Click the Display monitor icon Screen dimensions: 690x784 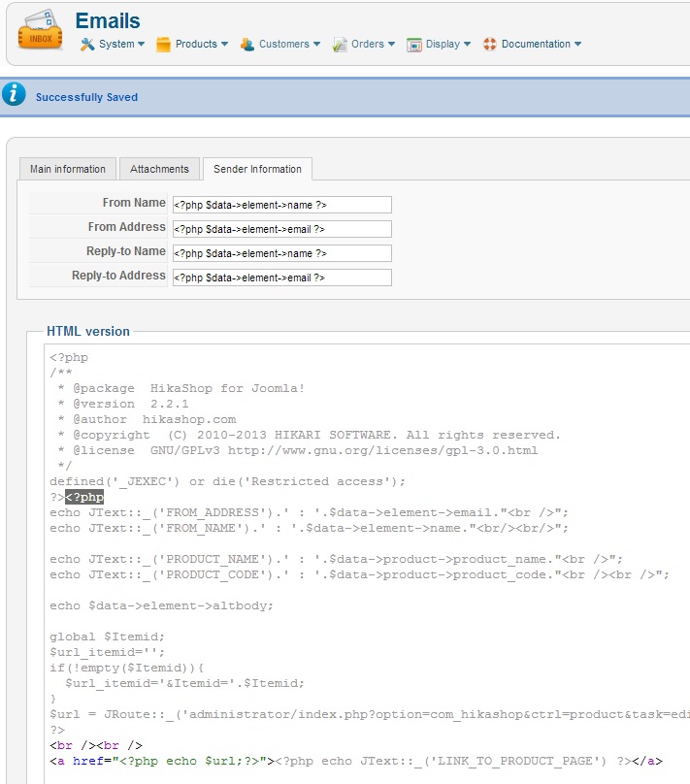[414, 45]
